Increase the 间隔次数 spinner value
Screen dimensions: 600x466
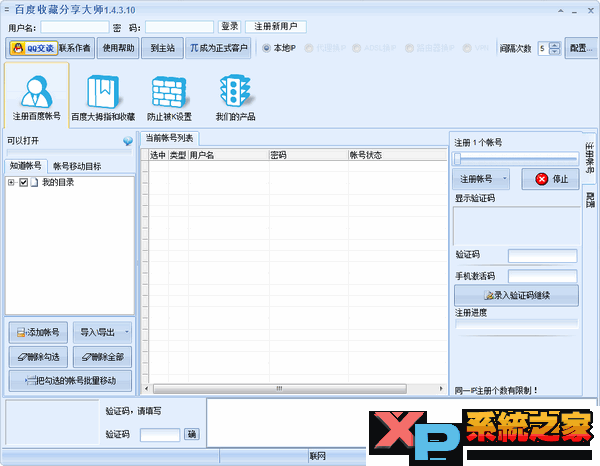(554, 45)
